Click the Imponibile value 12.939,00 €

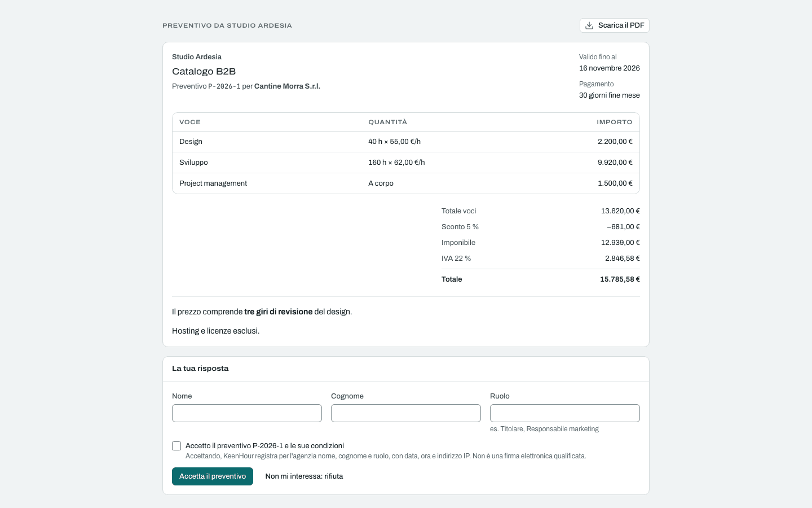click(x=620, y=243)
